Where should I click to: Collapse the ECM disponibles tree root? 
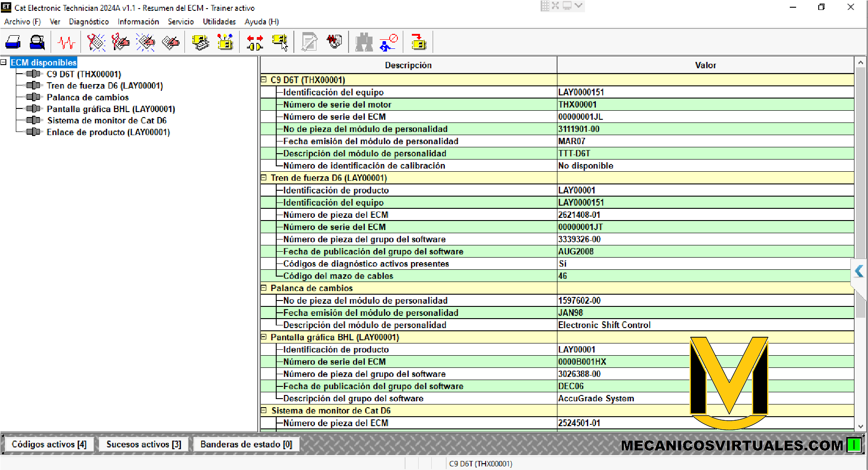tap(4, 62)
